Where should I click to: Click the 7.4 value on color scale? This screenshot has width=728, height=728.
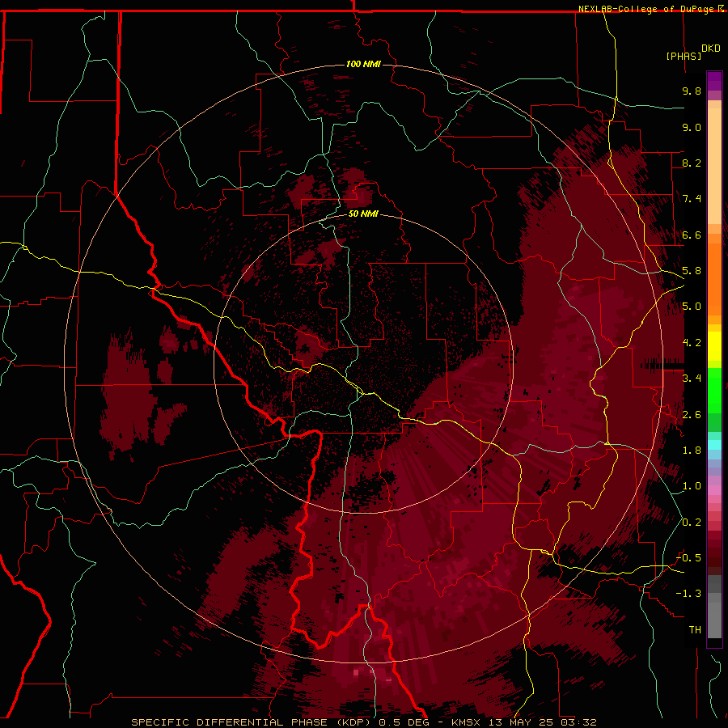692,199
